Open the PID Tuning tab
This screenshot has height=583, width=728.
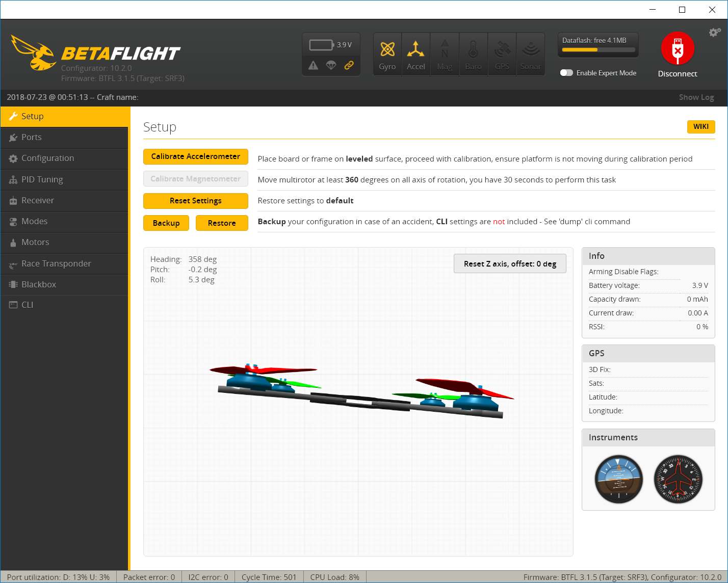64,179
